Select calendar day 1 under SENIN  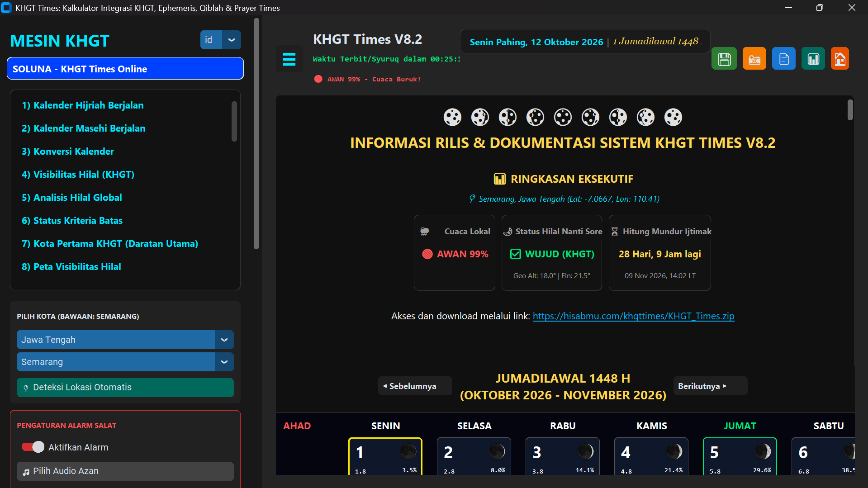385,456
